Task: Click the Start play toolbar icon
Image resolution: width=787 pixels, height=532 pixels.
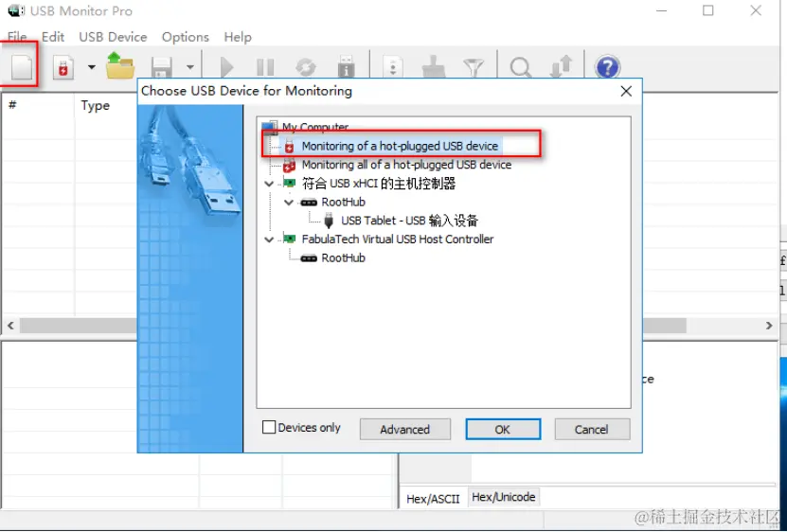Action: coord(226,67)
